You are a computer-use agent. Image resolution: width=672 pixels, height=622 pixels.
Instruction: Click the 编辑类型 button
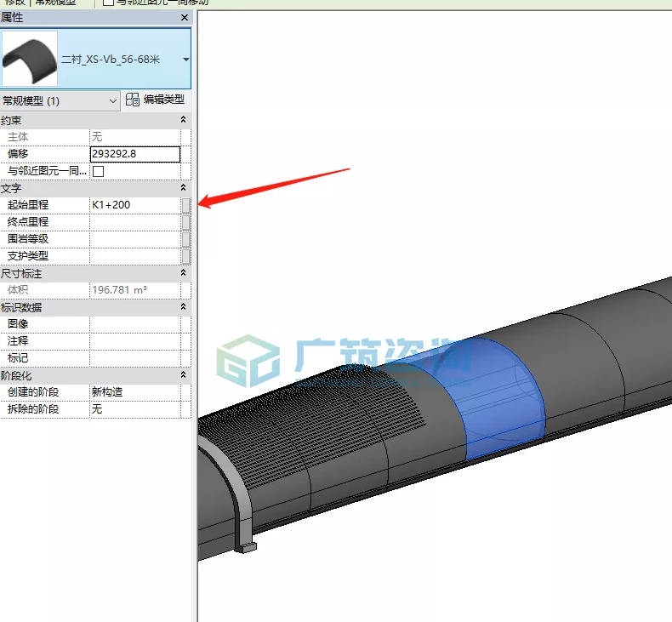pyautogui.click(x=155, y=100)
